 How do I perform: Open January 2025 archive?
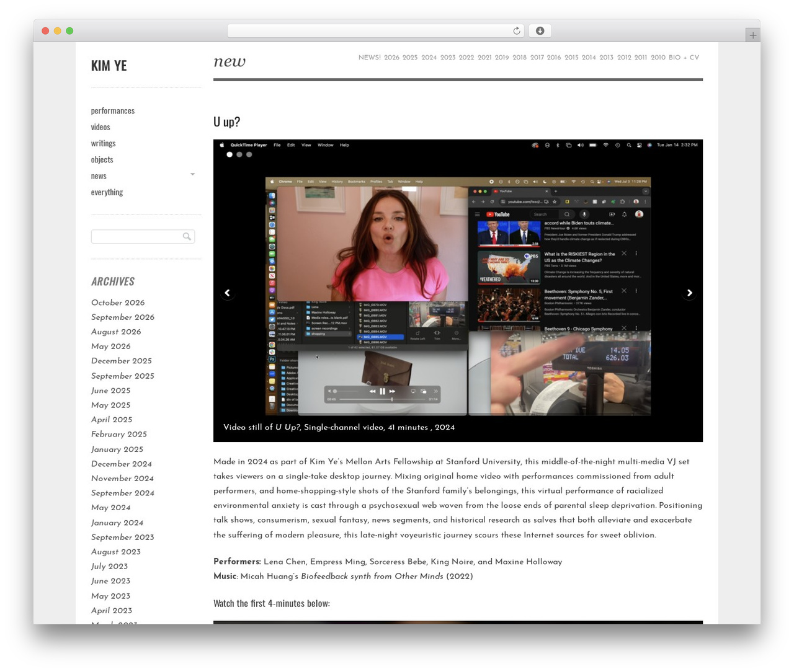tap(117, 449)
